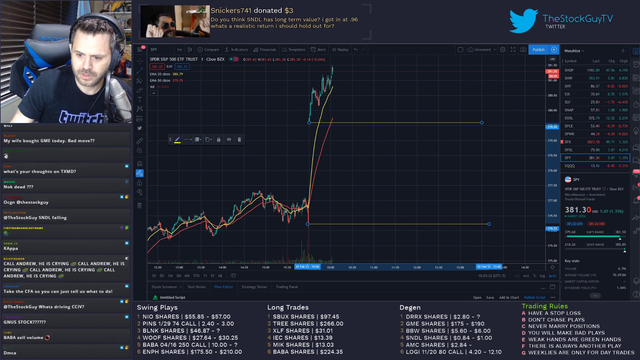Click the Publish button
This screenshot has width=640, height=360.
pos(539,49)
